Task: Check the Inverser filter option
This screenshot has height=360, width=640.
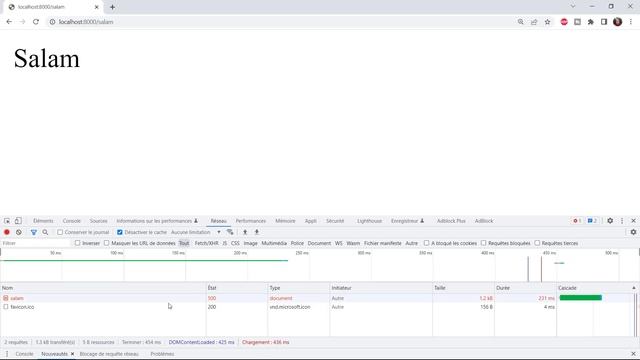Action: point(77,243)
